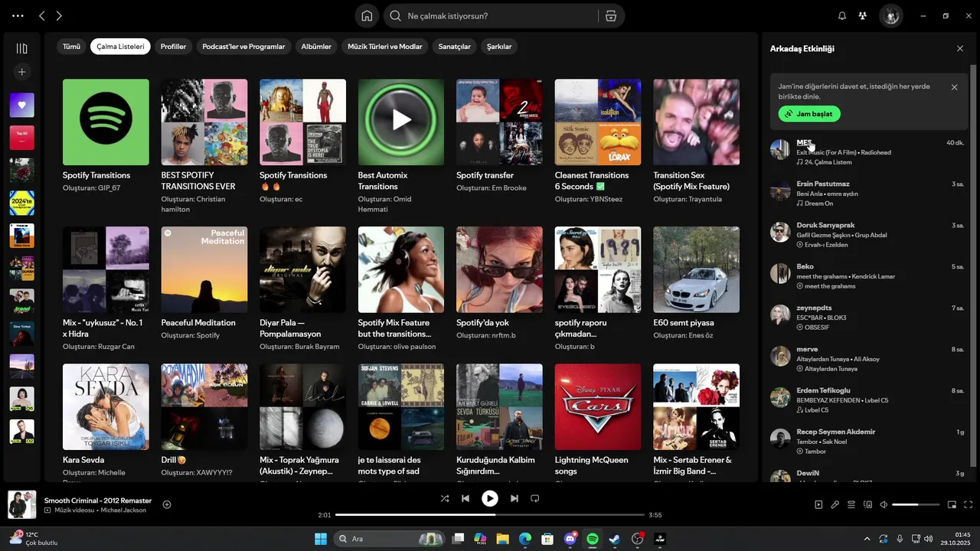Open Kara Sevda playlist cover
Image resolution: width=980 pixels, height=551 pixels.
[x=106, y=407]
